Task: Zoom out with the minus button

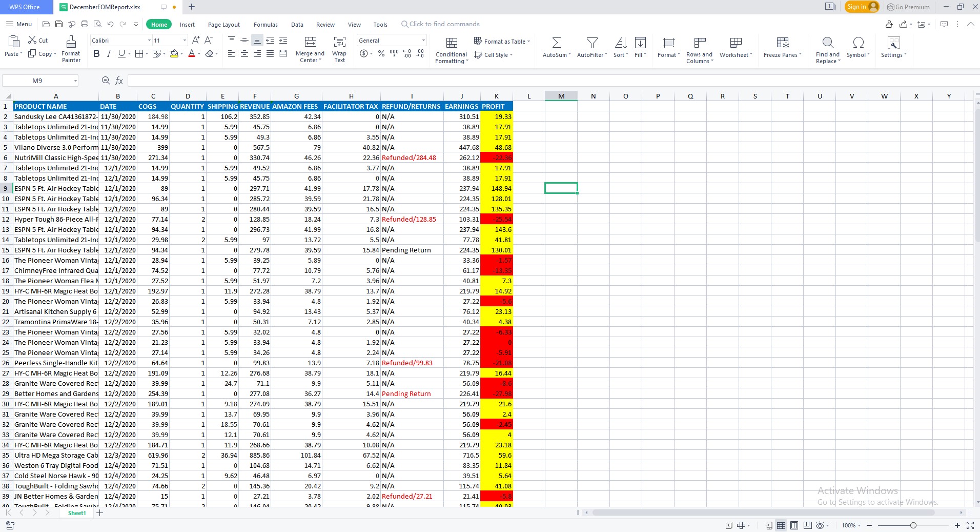Action: [869, 525]
